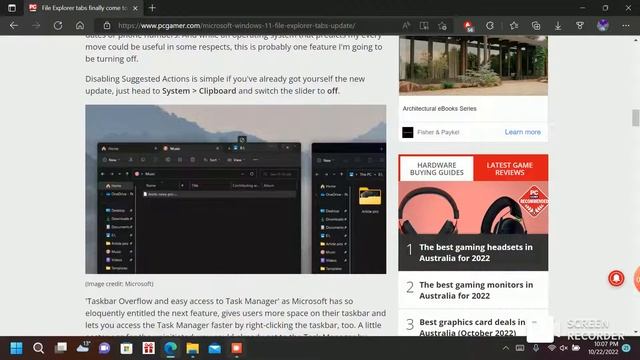
Task: Open the weather widgets icon
Action: [82, 348]
